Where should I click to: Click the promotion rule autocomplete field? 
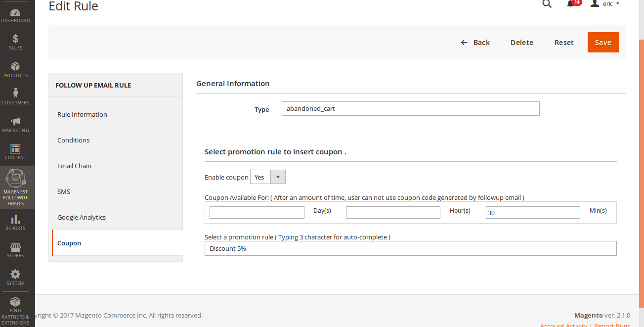pos(410,248)
